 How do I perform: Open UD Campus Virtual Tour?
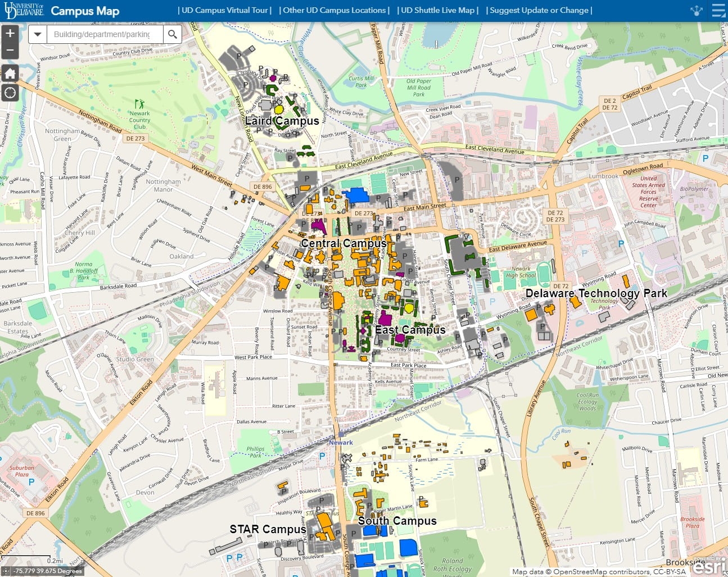pyautogui.click(x=225, y=10)
